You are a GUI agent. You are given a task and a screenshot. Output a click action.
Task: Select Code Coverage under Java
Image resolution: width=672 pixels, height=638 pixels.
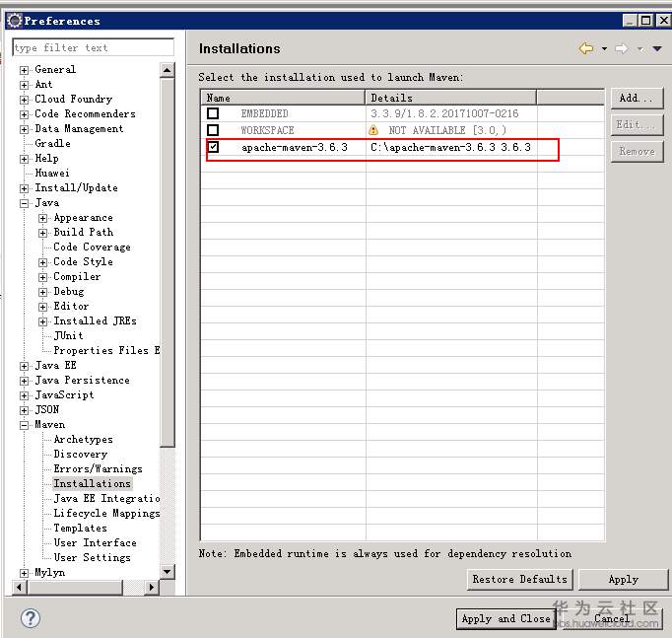(92, 247)
